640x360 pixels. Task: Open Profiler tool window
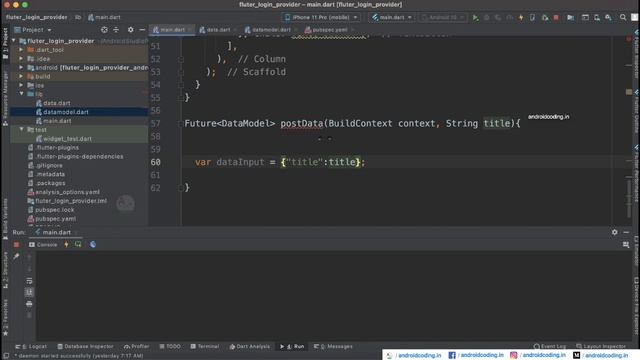pyautogui.click(x=137, y=347)
